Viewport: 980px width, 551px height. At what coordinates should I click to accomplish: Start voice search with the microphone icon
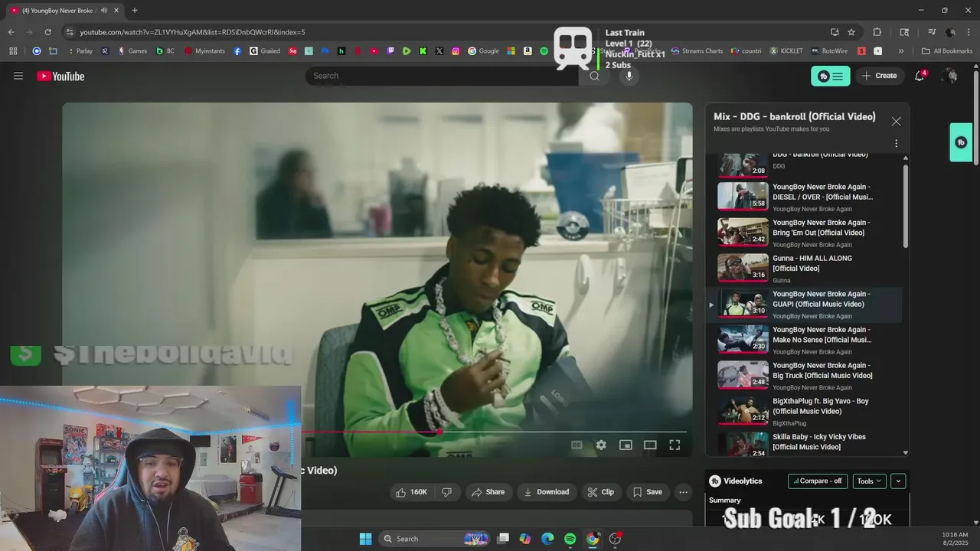(629, 76)
